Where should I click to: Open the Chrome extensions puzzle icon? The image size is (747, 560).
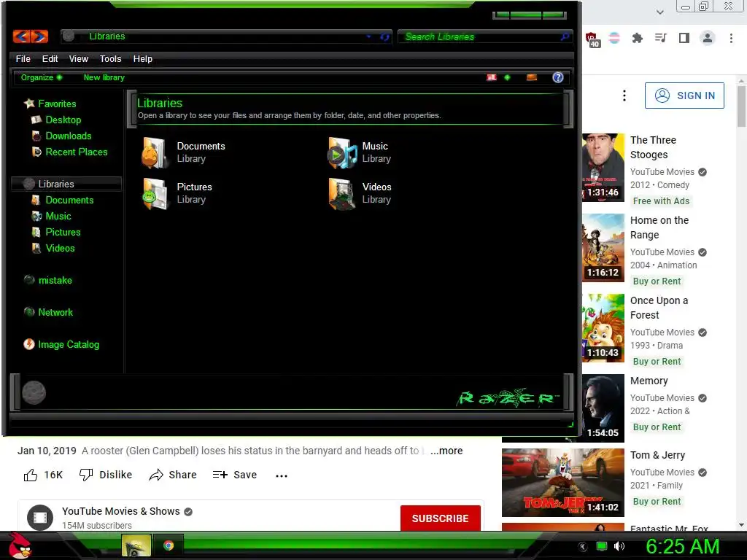click(638, 38)
